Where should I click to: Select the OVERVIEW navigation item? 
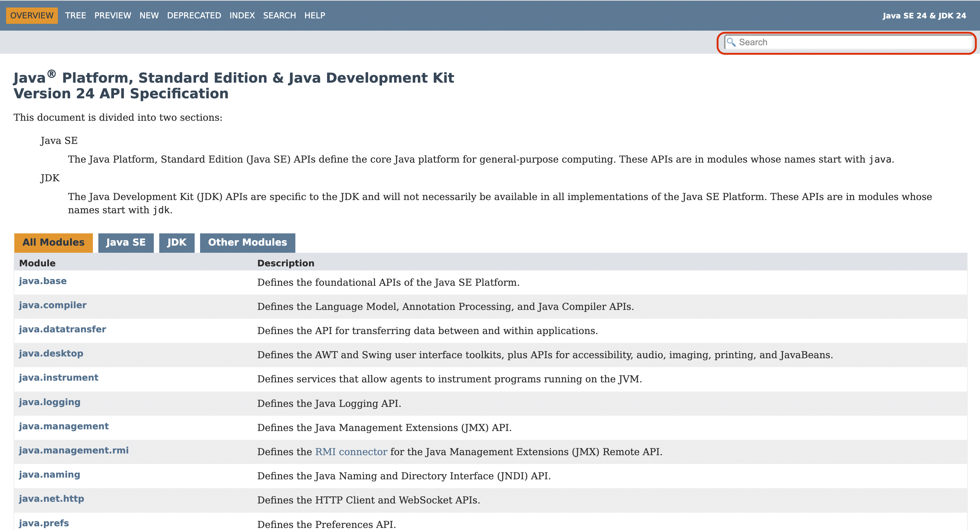(32, 16)
